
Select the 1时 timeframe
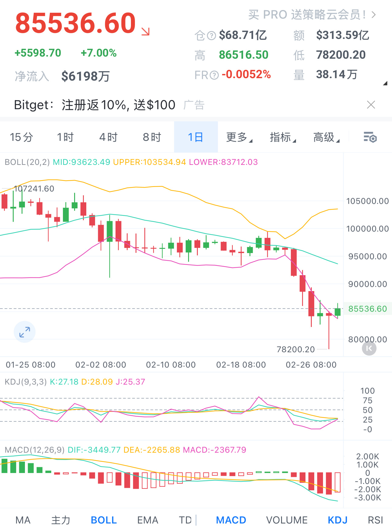65,137
